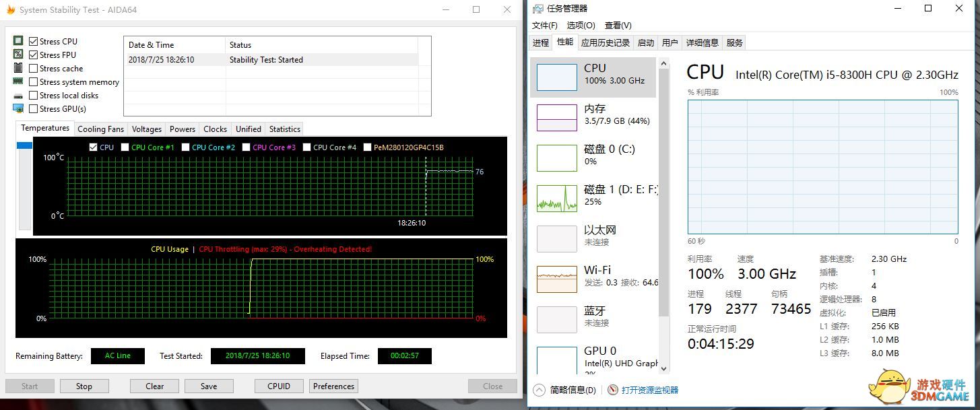
Task: Click the sidebar scrollbar down arrow
Action: click(664, 369)
